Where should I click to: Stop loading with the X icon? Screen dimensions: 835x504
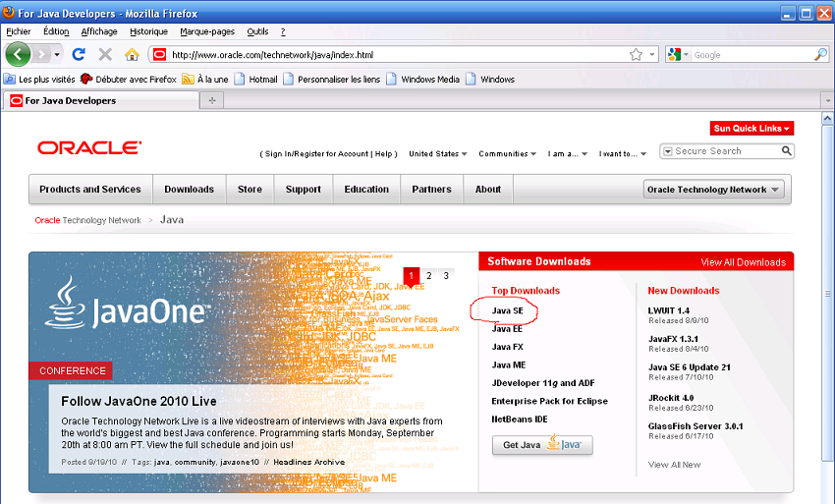(x=105, y=54)
